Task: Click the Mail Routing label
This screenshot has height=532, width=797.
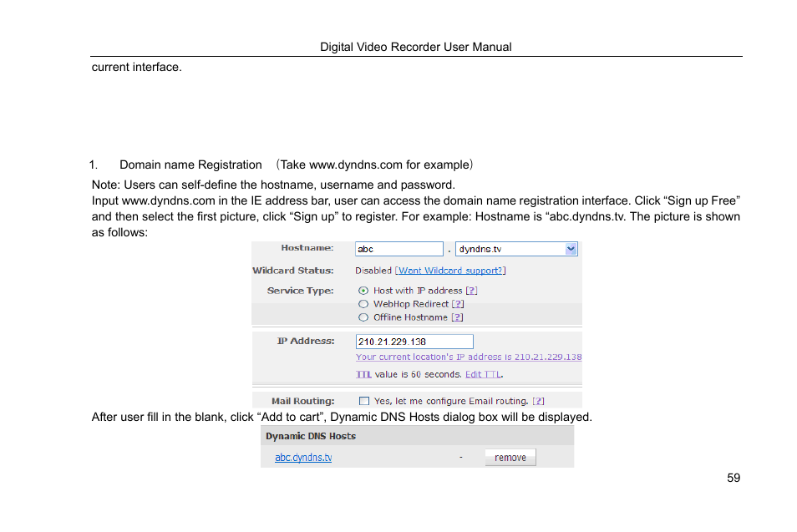Action: coord(303,401)
